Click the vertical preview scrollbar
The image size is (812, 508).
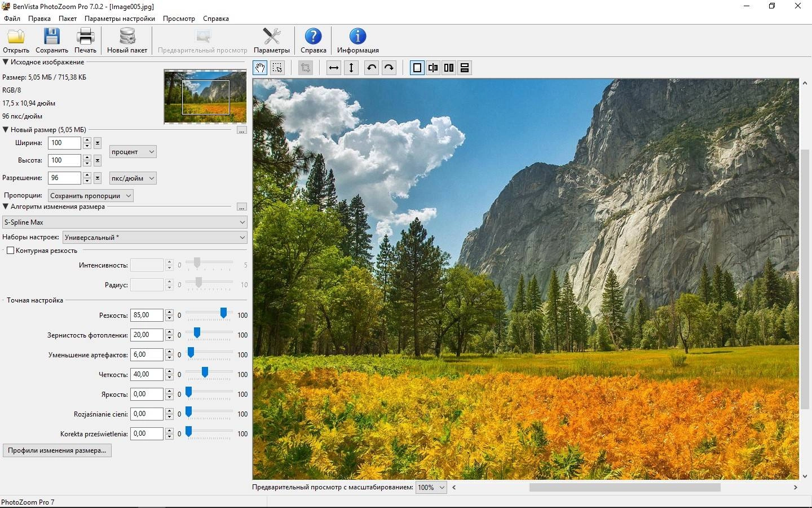point(805,279)
